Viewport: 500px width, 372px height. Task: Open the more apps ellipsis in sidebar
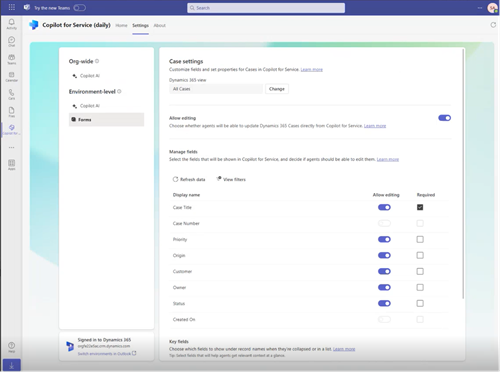click(x=12, y=147)
